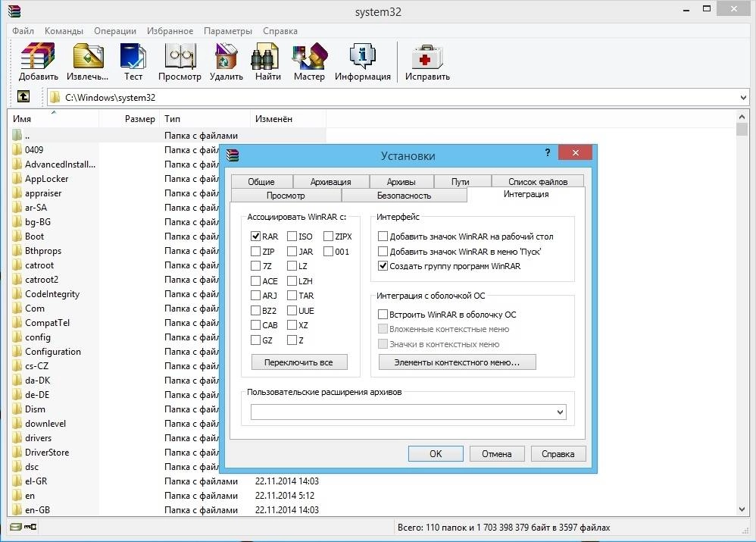Screen dimensions: 756x542
Task: Switch to the Архивы tab
Action: point(401,181)
